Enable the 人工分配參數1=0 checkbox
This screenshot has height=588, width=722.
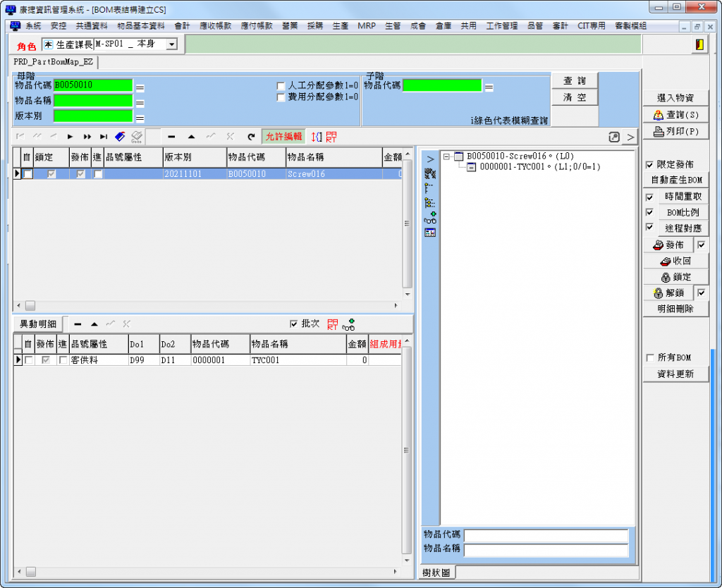281,85
